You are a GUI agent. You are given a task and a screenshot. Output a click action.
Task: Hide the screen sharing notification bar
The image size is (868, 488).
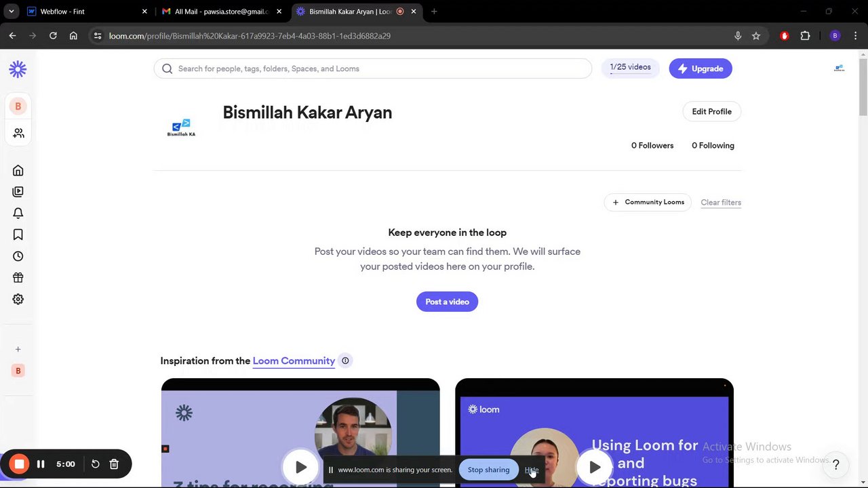532,470
